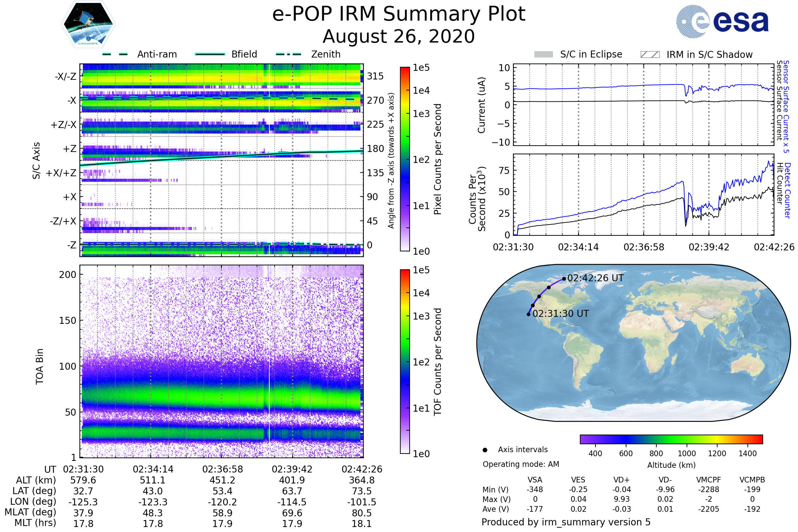Click the 02:31:30 UT orbit start point
The height and width of the screenshot is (532, 798).
[528, 315]
